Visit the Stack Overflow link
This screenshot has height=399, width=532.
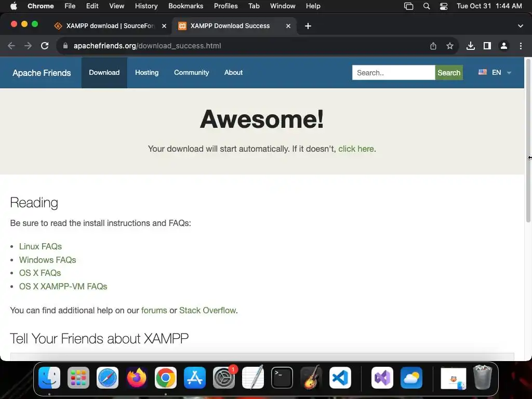[207, 311]
